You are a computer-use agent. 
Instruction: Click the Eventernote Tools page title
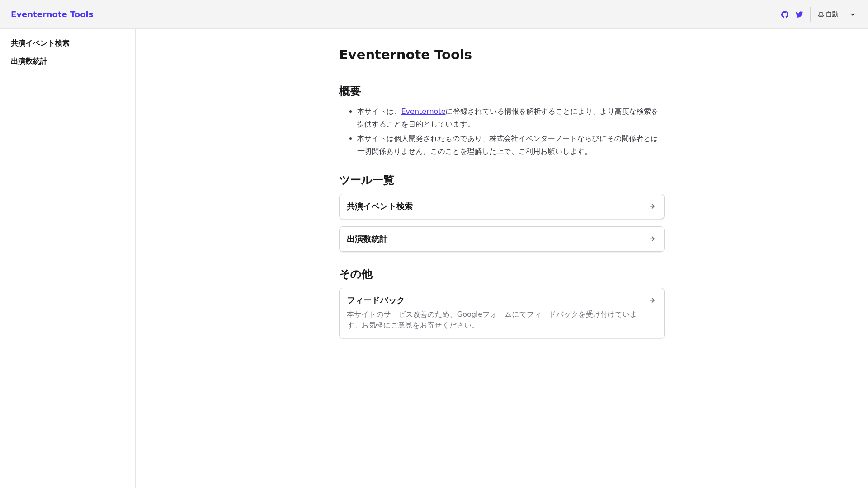(406, 55)
